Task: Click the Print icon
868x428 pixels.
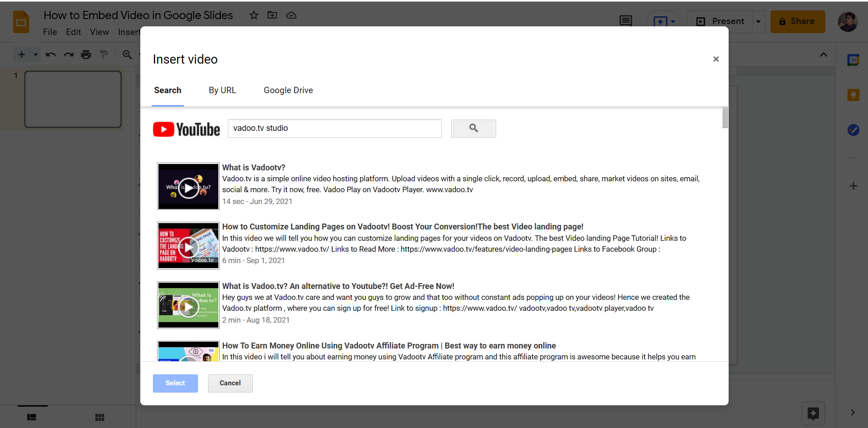Action: point(86,55)
